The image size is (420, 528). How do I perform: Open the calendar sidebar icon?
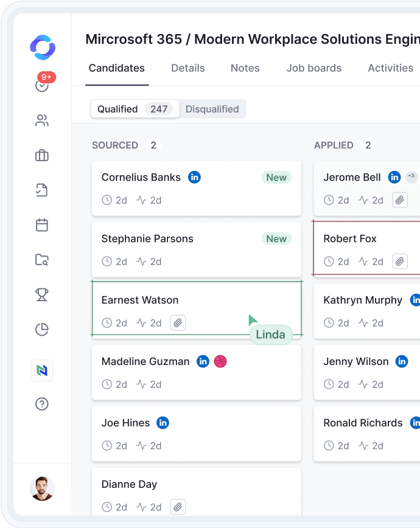point(42,225)
